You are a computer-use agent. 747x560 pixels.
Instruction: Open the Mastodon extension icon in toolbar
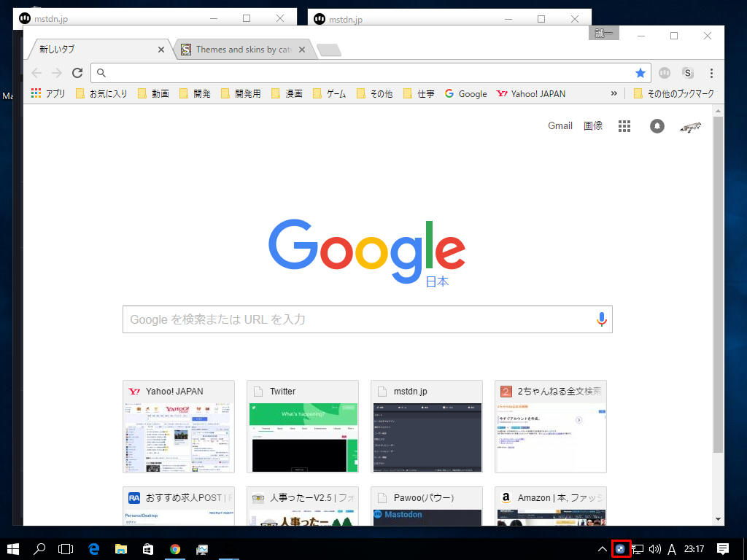(665, 73)
